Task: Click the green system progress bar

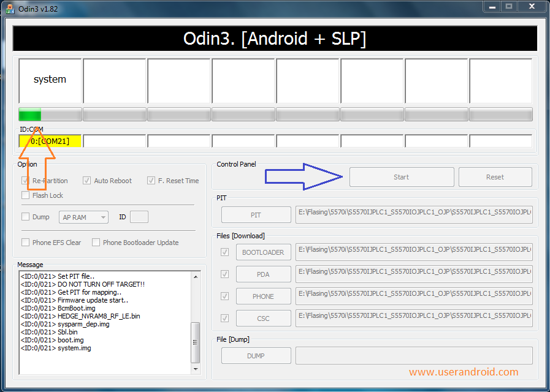Action: 50,115
